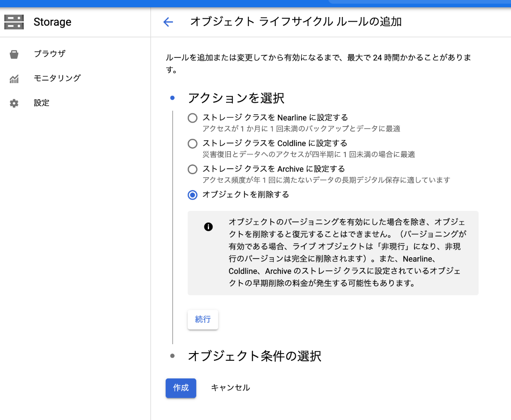
Task: Click the gear icon beside 設定
Action: coord(14,103)
